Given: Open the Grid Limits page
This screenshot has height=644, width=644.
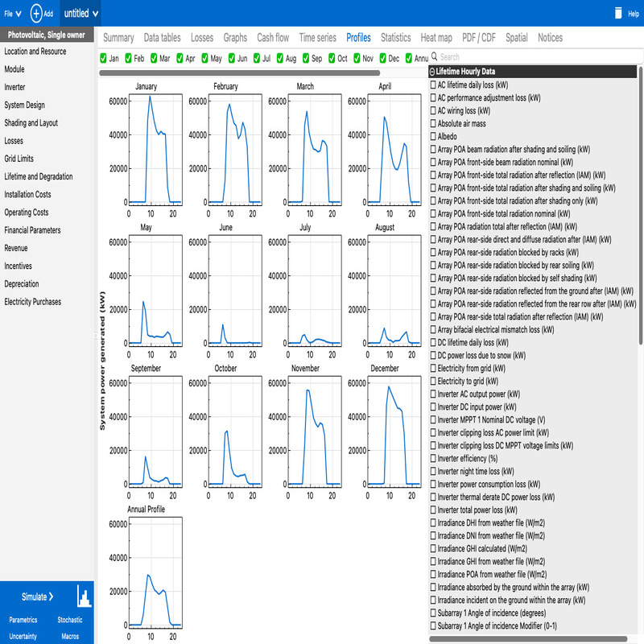Looking at the screenshot, I should (19, 159).
